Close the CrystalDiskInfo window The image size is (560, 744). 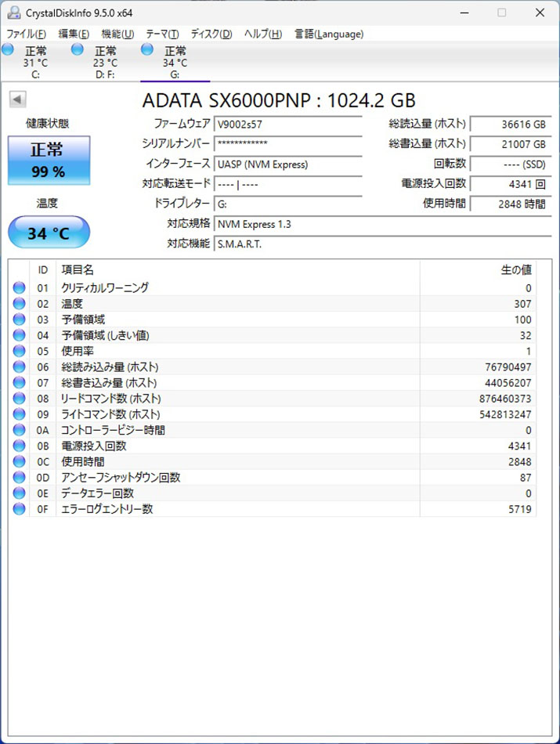[x=540, y=13]
